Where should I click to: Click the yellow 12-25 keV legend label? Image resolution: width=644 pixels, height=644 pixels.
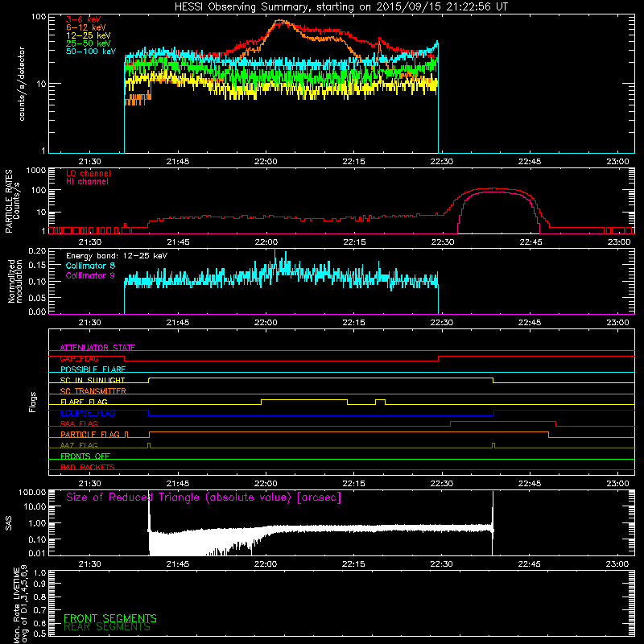(89, 35)
